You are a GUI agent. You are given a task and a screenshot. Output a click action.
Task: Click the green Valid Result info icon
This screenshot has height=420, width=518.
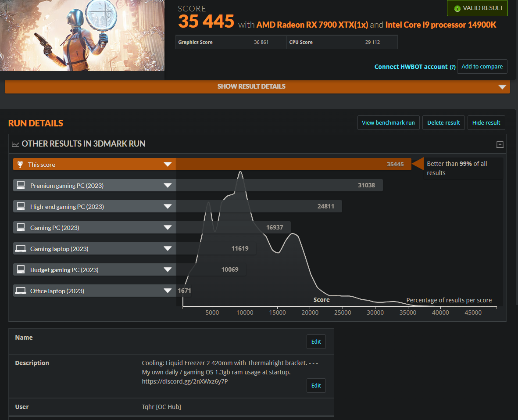457,8
